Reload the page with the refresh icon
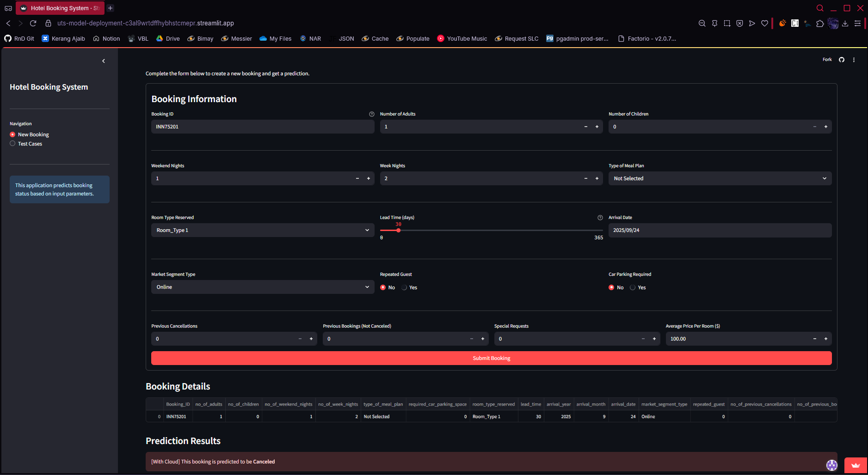This screenshot has height=475, width=868. (x=33, y=23)
